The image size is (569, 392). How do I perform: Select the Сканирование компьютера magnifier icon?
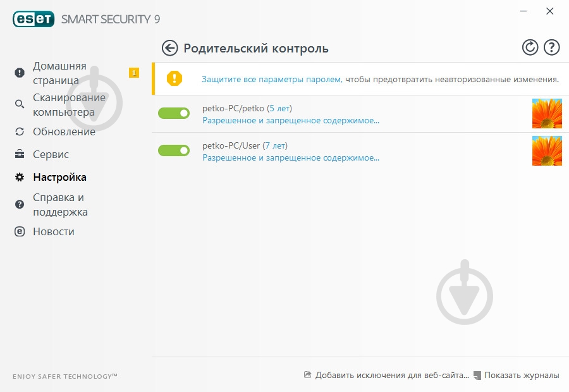(x=19, y=104)
